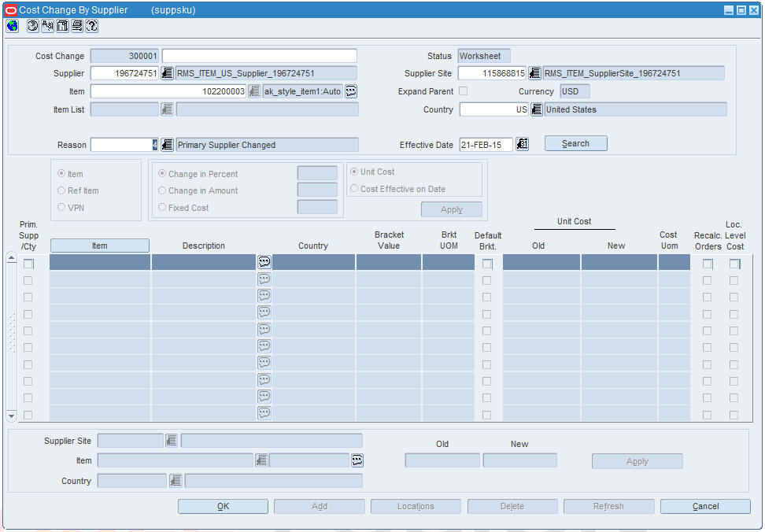Check Recalc. Orders box in highlighted row
This screenshot has width=765, height=532.
point(708,264)
